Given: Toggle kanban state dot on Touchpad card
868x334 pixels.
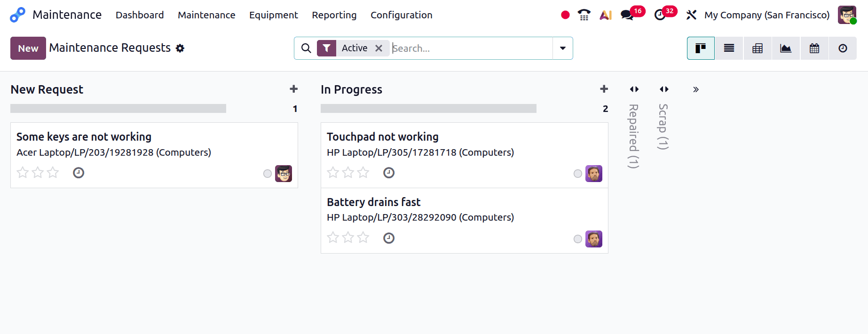Looking at the screenshot, I should point(578,174).
